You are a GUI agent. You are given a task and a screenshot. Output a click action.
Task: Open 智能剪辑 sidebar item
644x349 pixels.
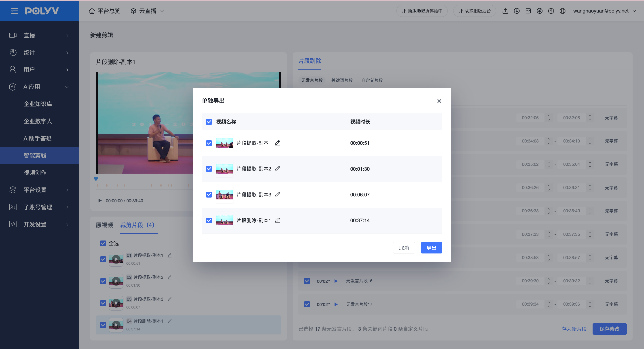point(39,155)
